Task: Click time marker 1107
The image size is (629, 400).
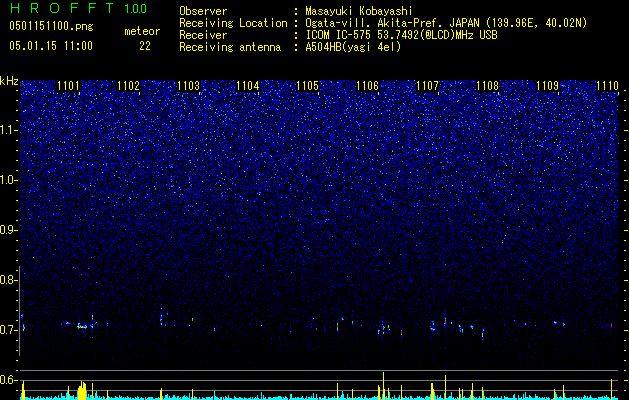Action: click(428, 86)
